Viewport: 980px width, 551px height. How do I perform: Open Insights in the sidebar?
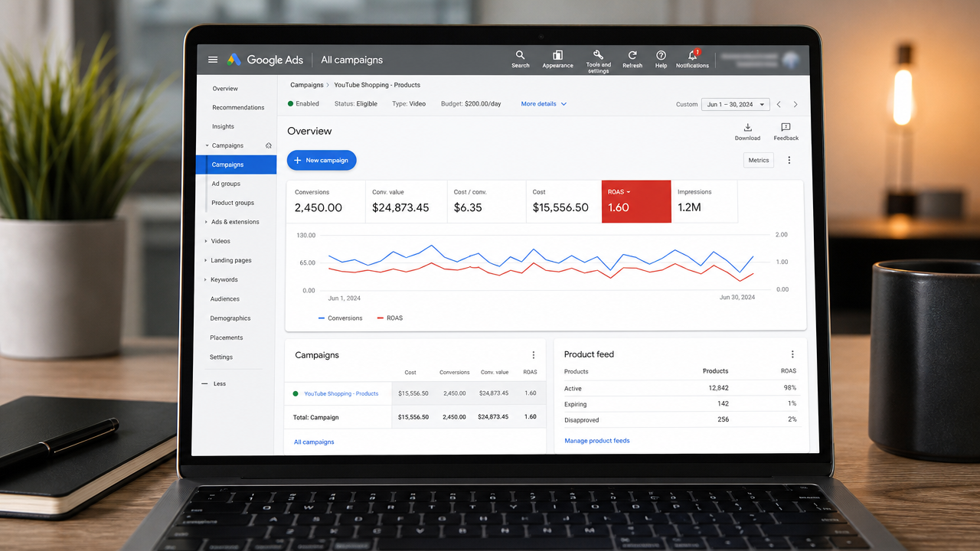[223, 126]
